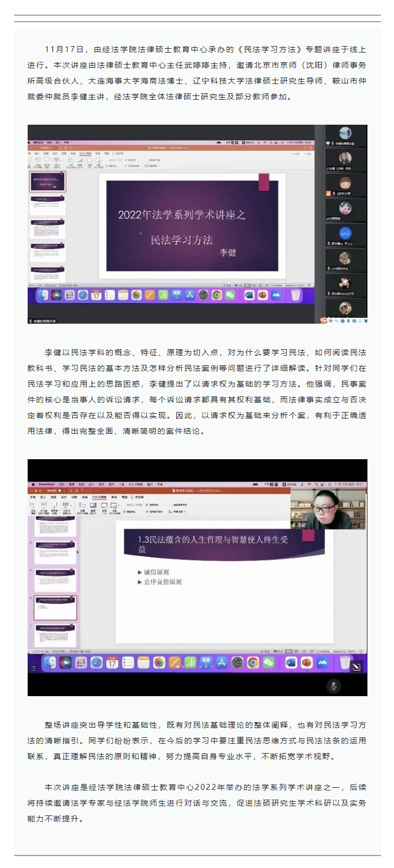Toggle 使用计时 checkbox in lower PowerPoint ribbon

pyautogui.click(x=152, y=504)
